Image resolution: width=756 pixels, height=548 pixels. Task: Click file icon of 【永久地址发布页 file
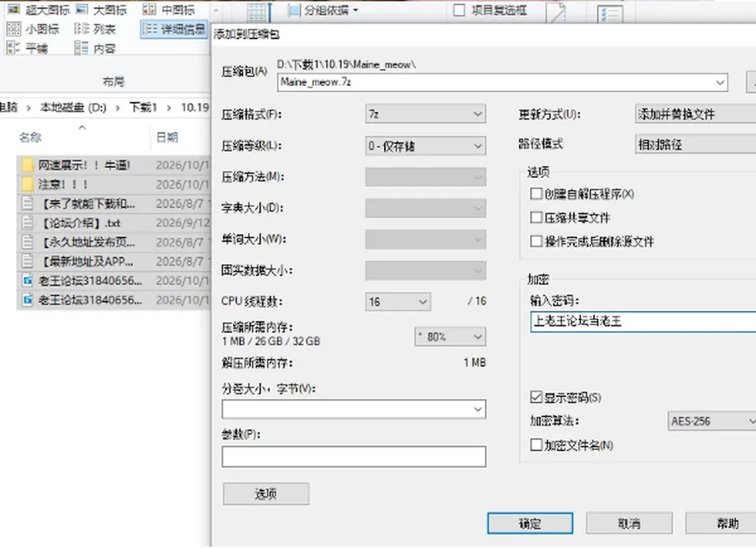(x=28, y=242)
